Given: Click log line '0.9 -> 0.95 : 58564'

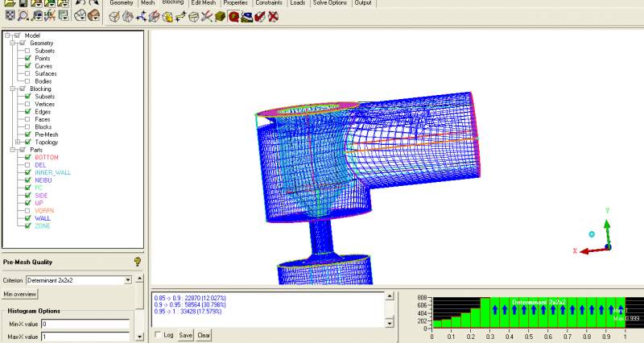Looking at the screenshot, I should click(190, 305).
